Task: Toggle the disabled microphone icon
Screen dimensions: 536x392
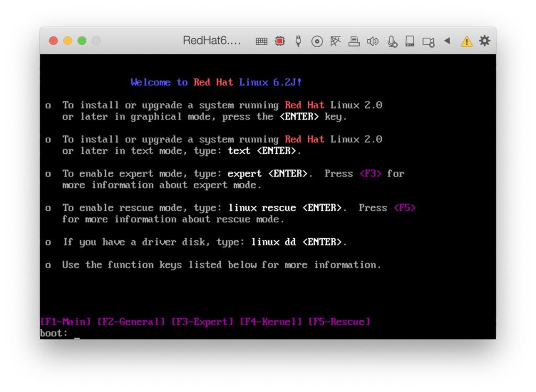Action: 392,41
